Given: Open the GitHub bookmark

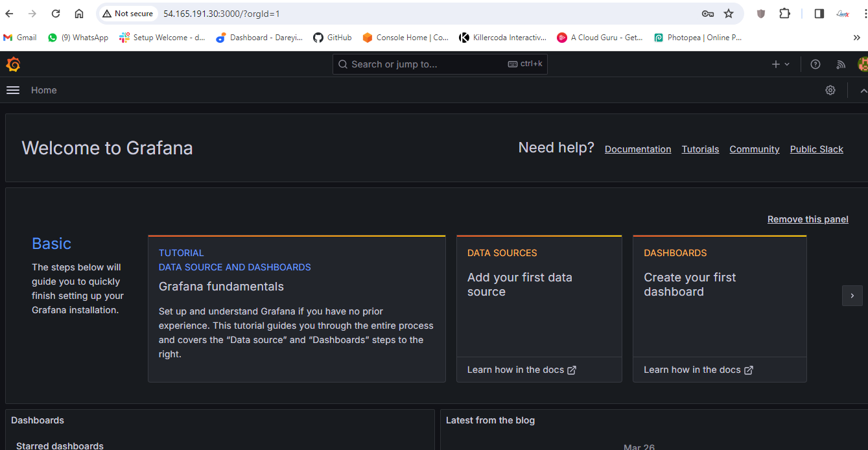Looking at the screenshot, I should click(x=333, y=38).
